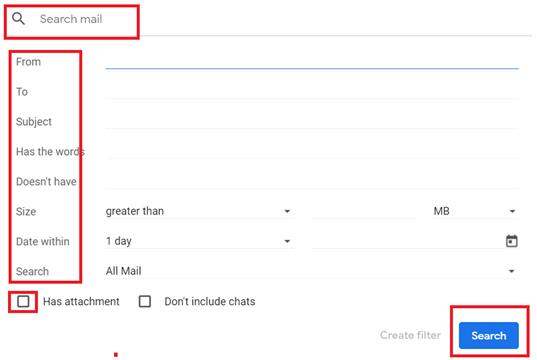Click the size value input field
The width and height of the screenshot is (537, 360).
pyautogui.click(x=364, y=211)
